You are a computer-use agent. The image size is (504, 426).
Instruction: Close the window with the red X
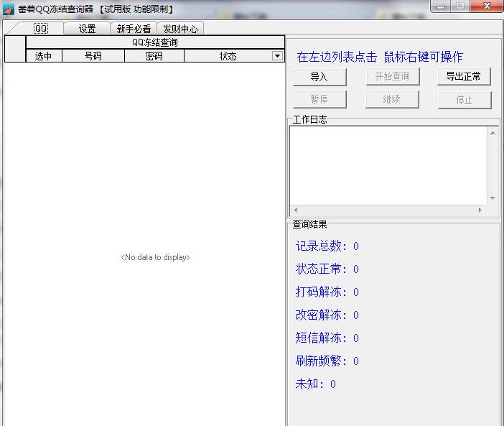point(487,6)
